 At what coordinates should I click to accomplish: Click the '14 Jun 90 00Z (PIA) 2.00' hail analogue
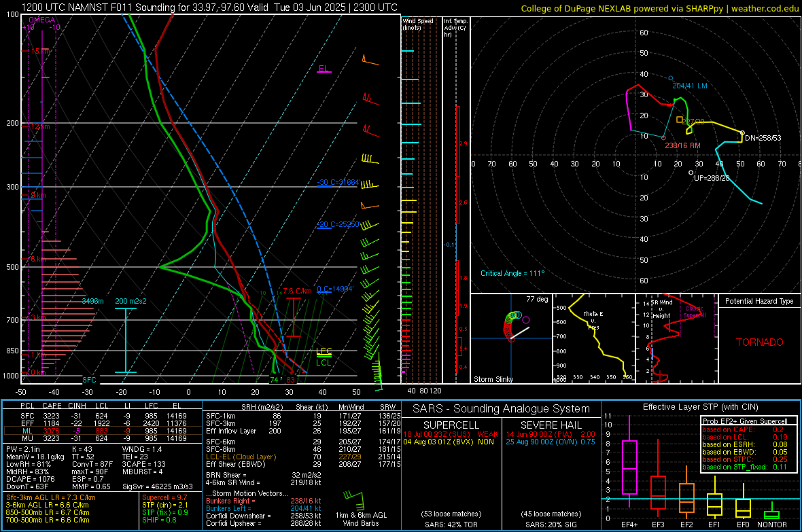click(551, 434)
